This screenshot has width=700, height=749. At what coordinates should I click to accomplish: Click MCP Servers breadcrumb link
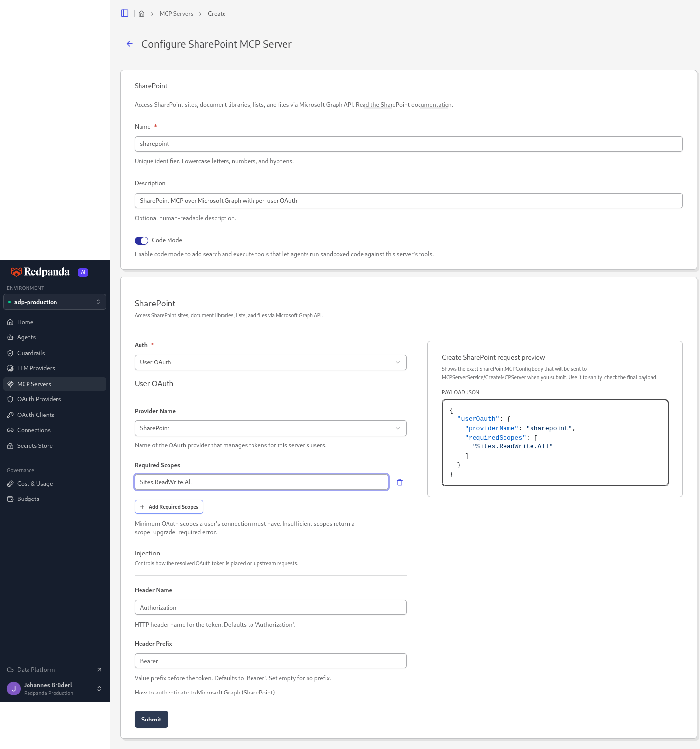176,14
